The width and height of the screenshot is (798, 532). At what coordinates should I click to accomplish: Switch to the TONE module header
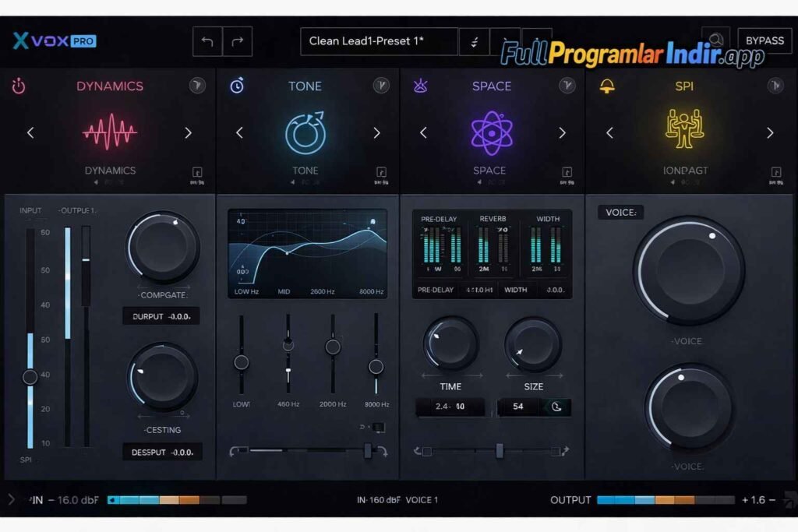coord(305,86)
